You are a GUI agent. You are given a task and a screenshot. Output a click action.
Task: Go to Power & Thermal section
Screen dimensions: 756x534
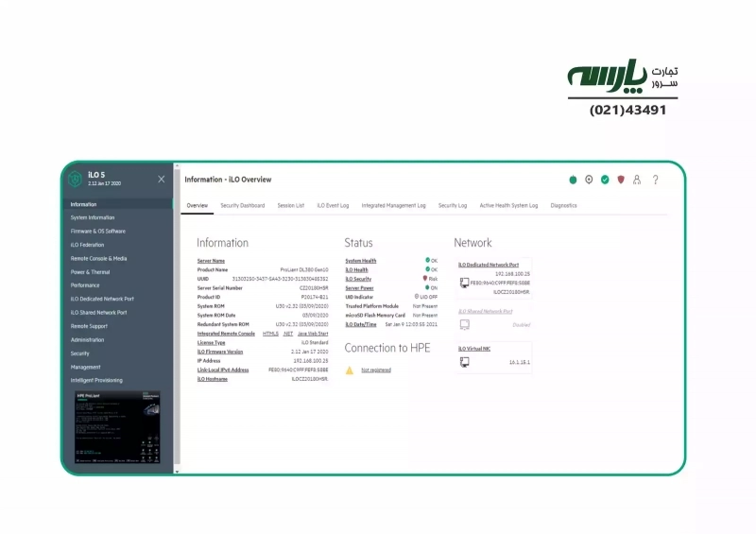click(90, 272)
